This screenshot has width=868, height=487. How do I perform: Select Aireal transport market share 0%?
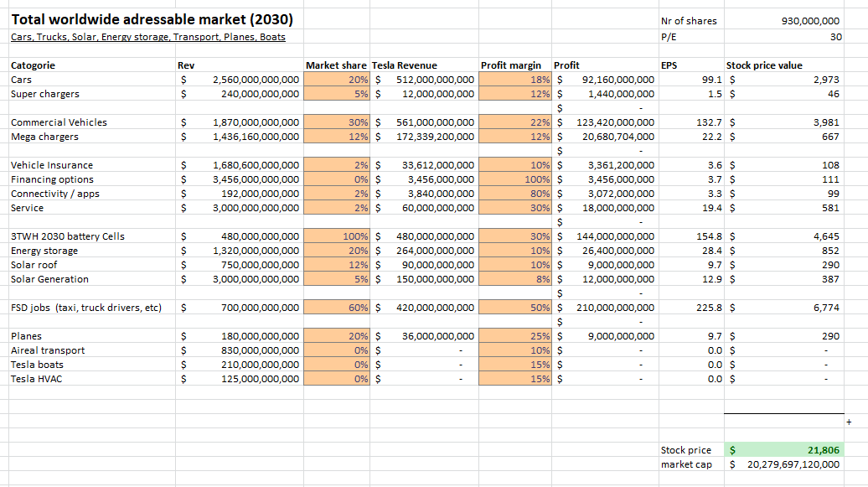point(337,350)
